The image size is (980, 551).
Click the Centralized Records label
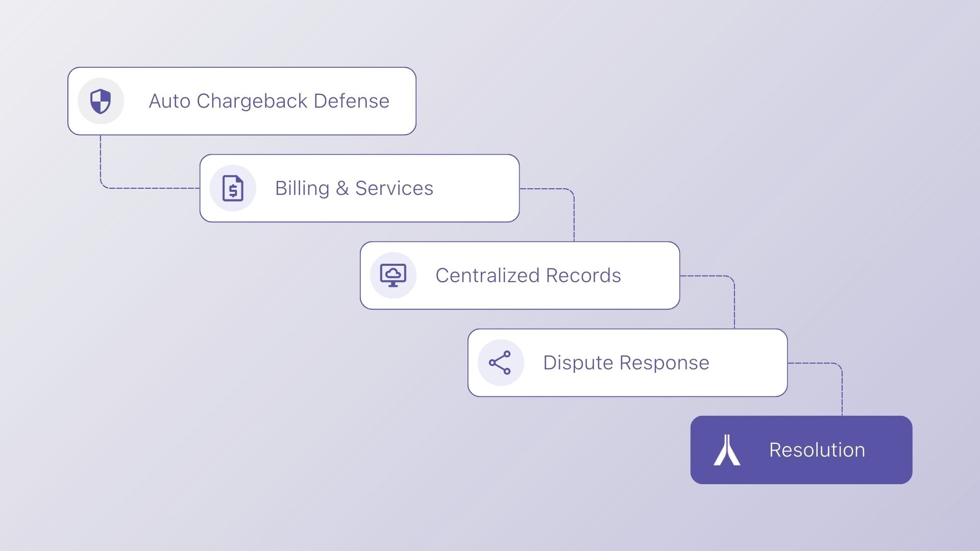click(528, 275)
